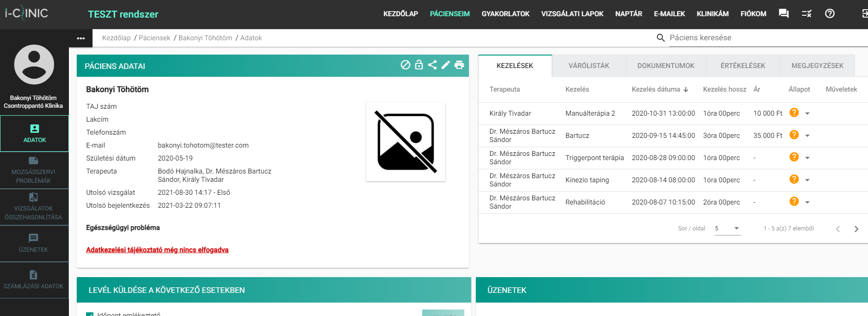Click the checklist icon in top navigation
This screenshot has height=316, width=868.
click(806, 14)
